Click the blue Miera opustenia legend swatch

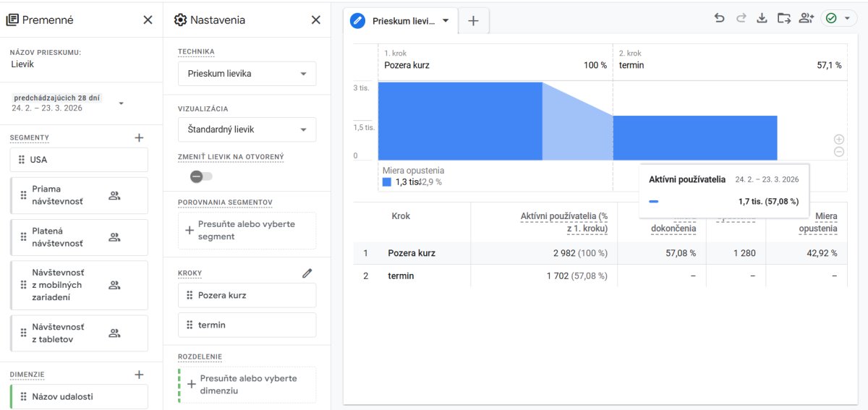point(387,182)
